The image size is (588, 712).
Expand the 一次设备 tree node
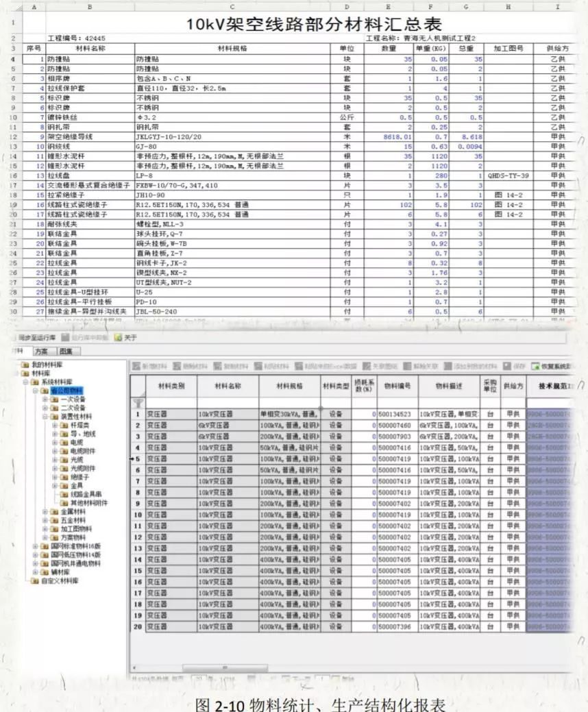coord(45,399)
